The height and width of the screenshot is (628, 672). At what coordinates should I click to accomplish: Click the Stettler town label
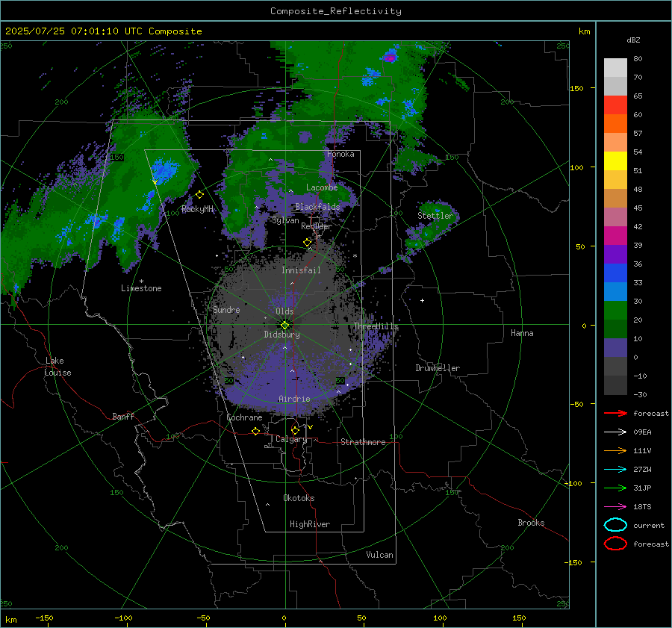435,216
